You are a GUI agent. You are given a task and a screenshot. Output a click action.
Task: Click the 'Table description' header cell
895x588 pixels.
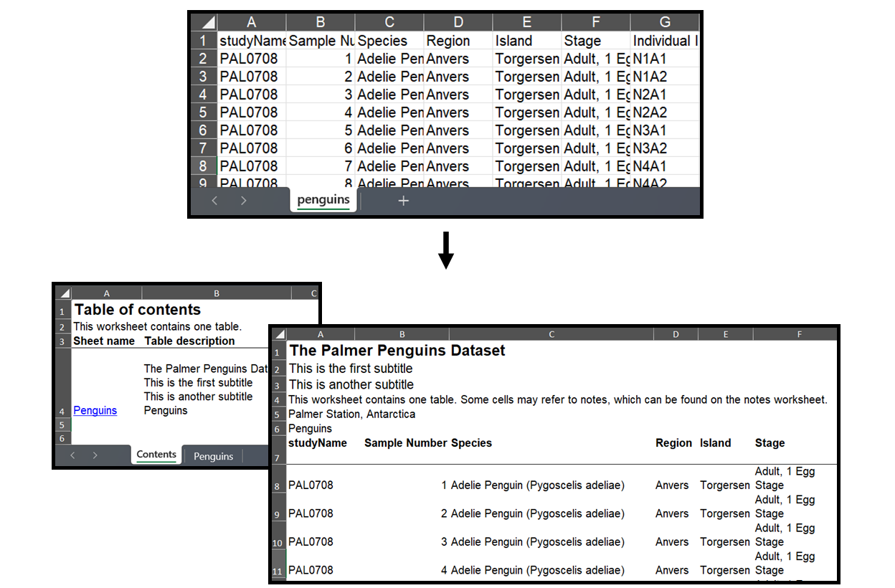pyautogui.click(x=189, y=341)
